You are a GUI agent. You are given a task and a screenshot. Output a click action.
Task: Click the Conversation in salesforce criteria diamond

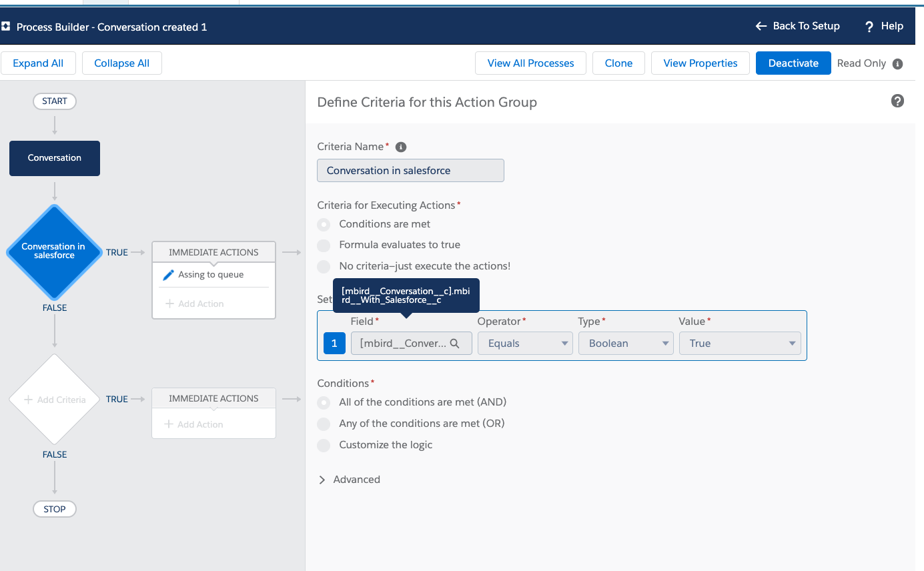[55, 251]
